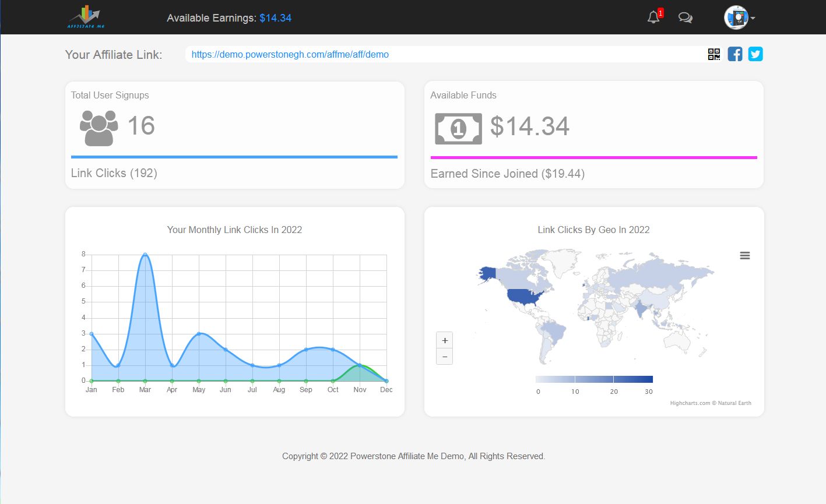
Task: Open the notifications bell
Action: (653, 17)
